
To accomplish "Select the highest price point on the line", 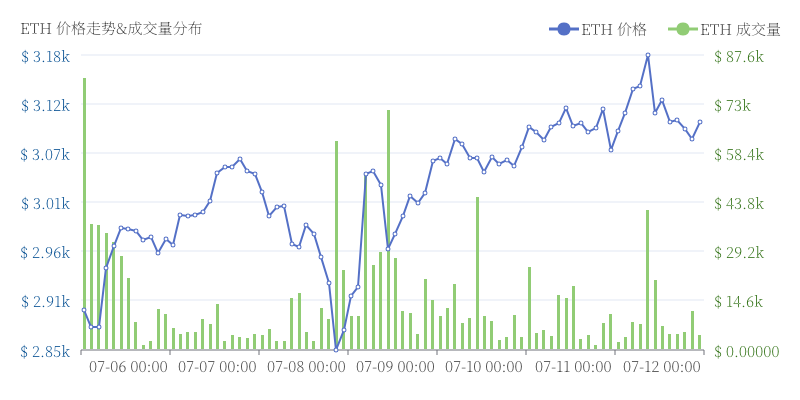I will pos(648,56).
